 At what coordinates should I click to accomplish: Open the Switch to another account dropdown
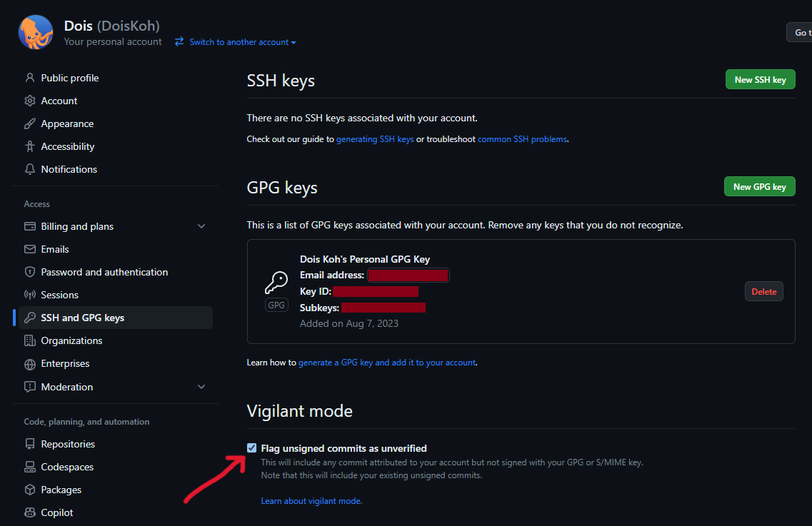[242, 42]
